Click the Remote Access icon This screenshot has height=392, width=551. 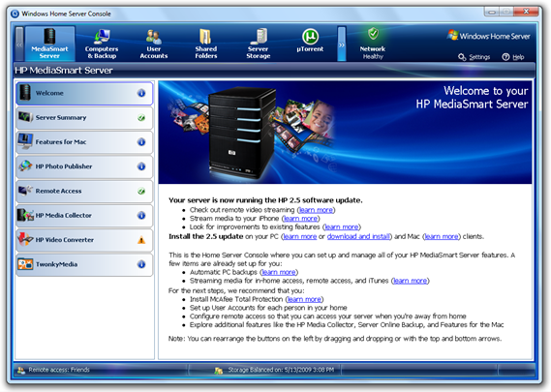[25, 191]
